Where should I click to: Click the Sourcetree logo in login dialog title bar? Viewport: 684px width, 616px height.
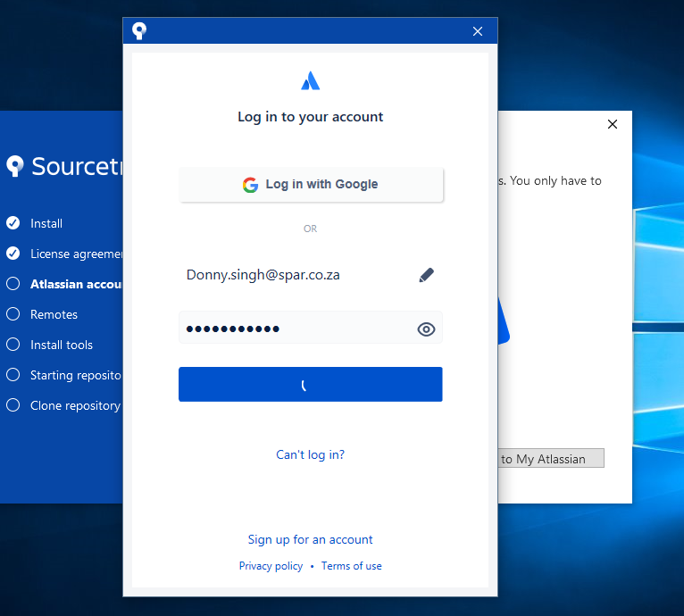[x=139, y=31]
